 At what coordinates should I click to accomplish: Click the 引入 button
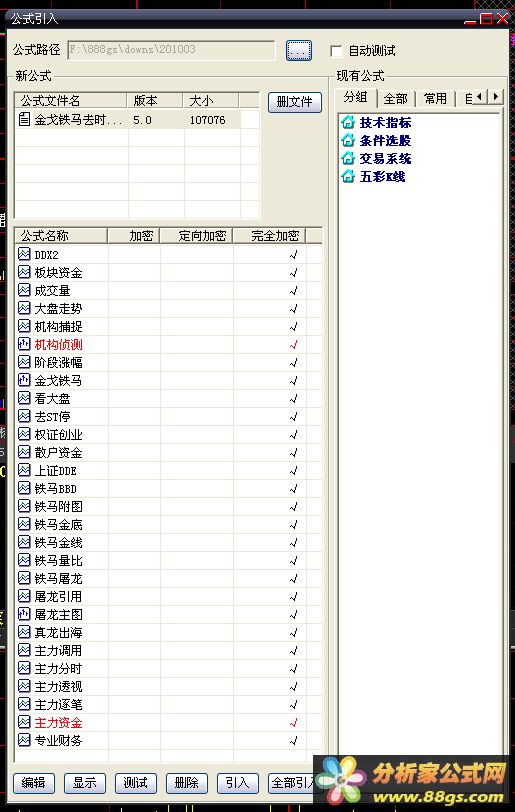(238, 782)
